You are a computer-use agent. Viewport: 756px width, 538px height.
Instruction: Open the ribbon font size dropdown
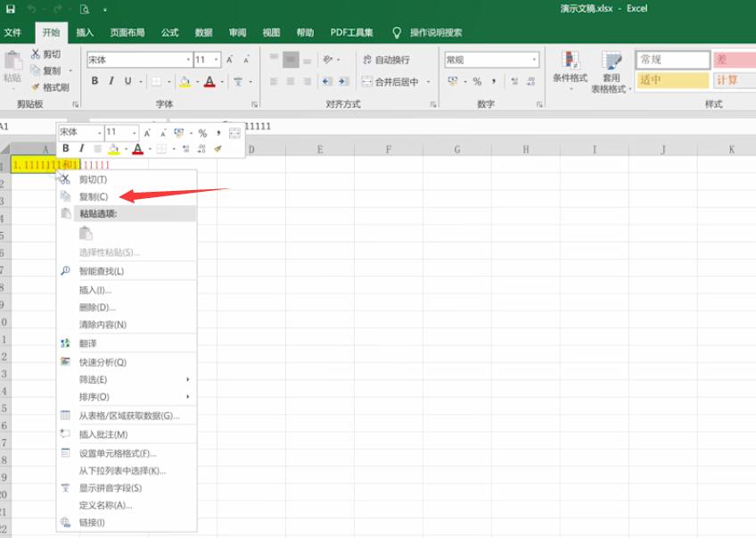[217, 60]
